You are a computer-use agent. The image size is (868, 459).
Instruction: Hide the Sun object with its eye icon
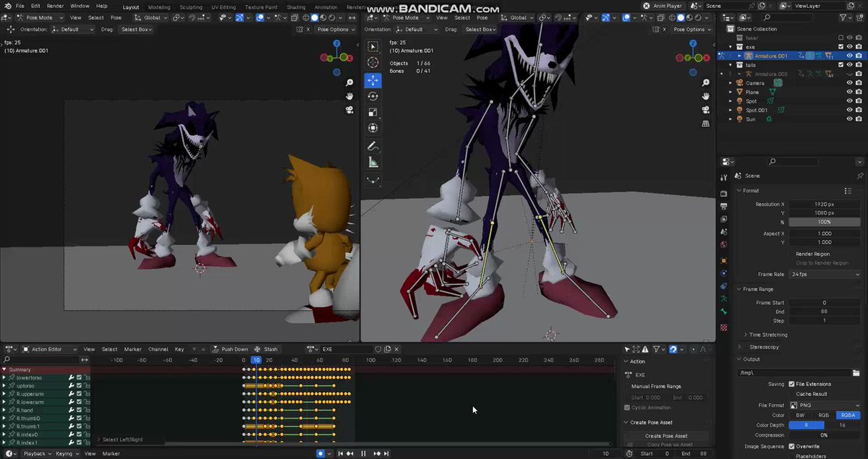(849, 119)
